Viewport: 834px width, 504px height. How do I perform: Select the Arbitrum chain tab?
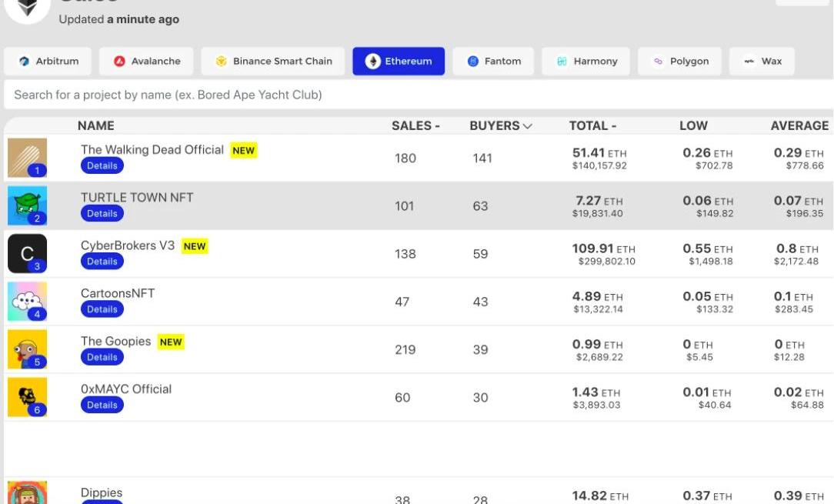tap(48, 62)
